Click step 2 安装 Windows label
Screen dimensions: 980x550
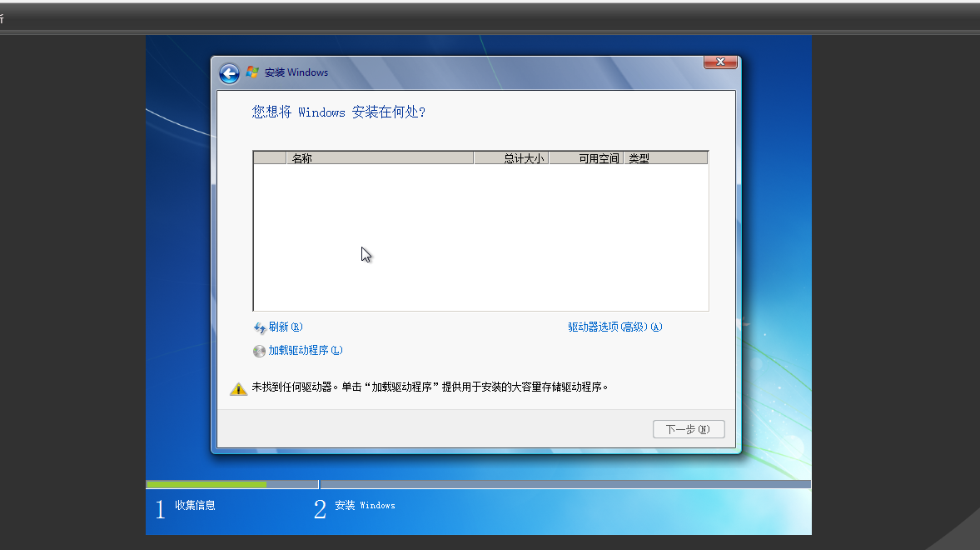[x=365, y=506]
